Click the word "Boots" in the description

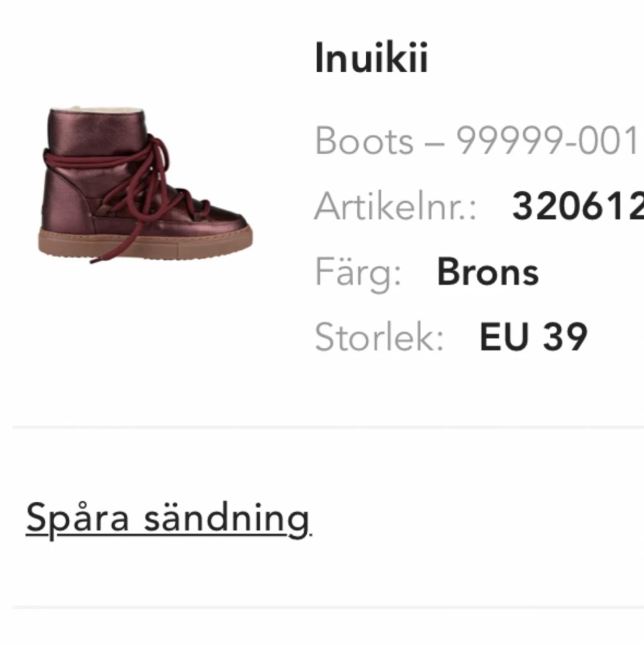point(364,141)
